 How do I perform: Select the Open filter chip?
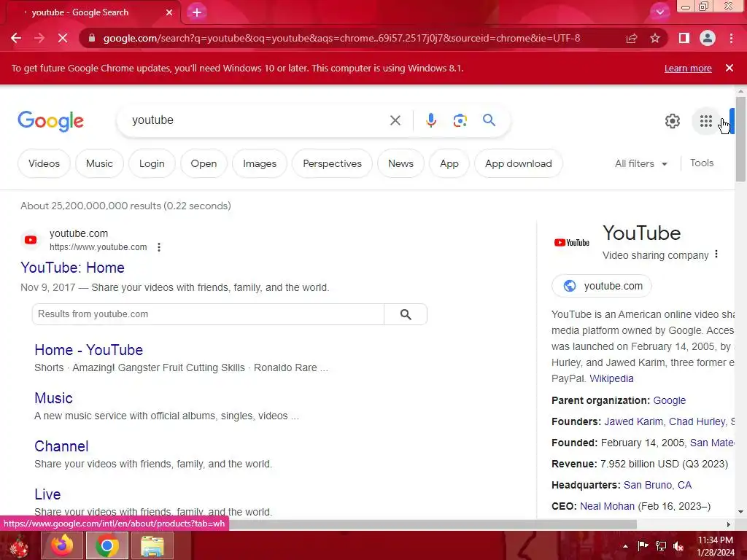[x=204, y=163]
